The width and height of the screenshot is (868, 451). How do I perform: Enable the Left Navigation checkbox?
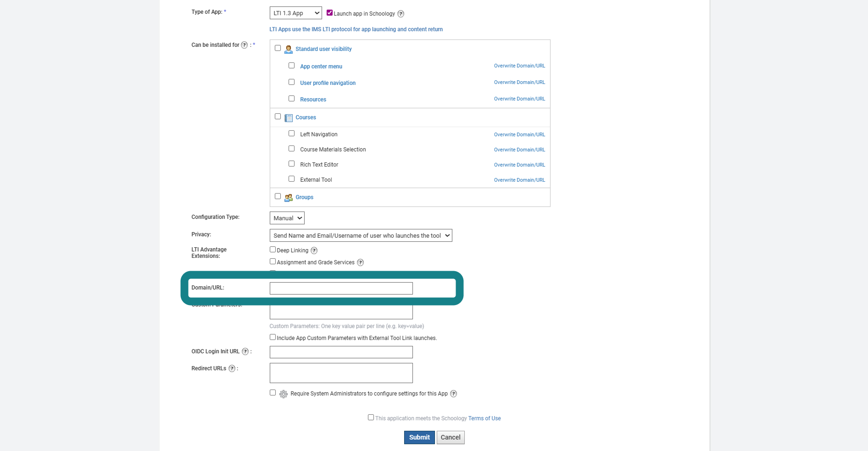(291, 134)
